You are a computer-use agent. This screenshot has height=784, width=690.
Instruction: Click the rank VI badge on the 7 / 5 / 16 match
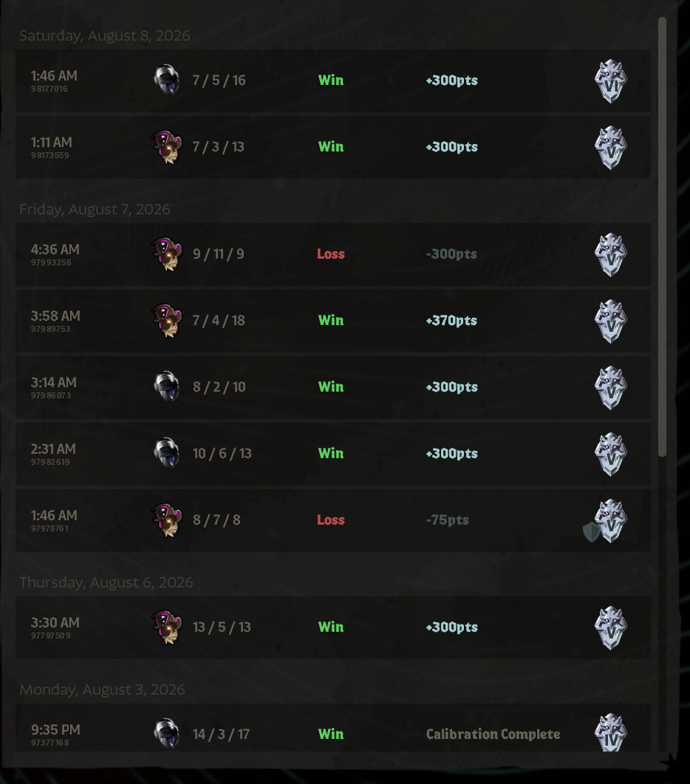610,81
